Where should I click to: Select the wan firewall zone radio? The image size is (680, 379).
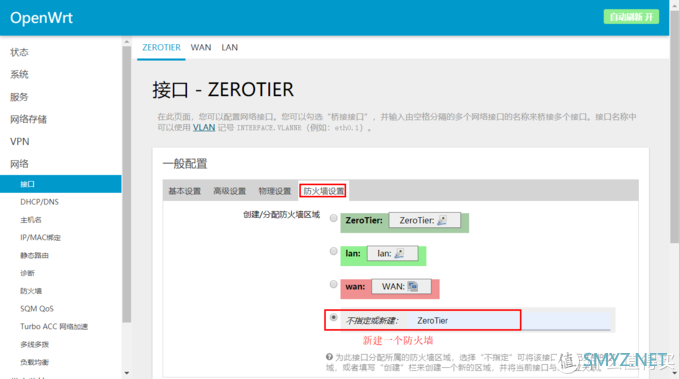click(333, 284)
